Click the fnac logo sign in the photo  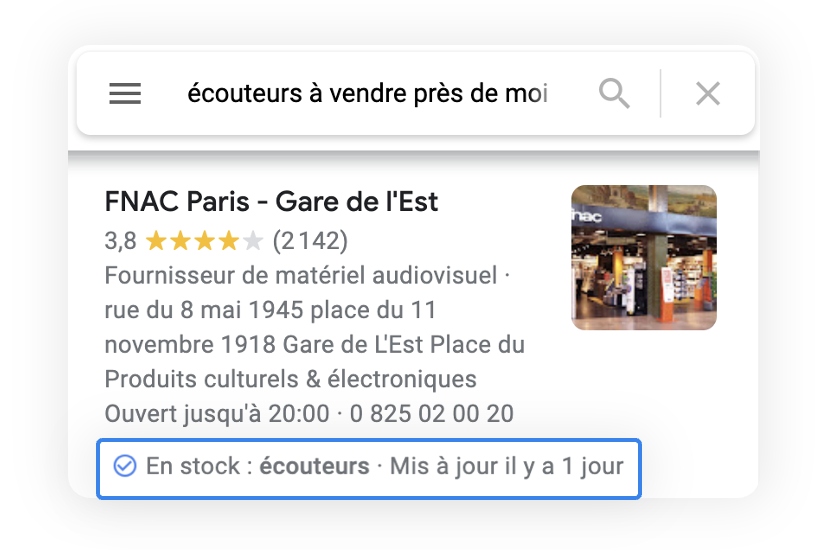[x=587, y=216]
